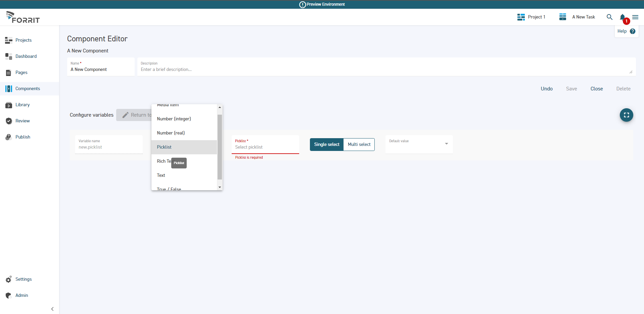Open the hamburger menu
The width and height of the screenshot is (644, 314).
click(635, 17)
